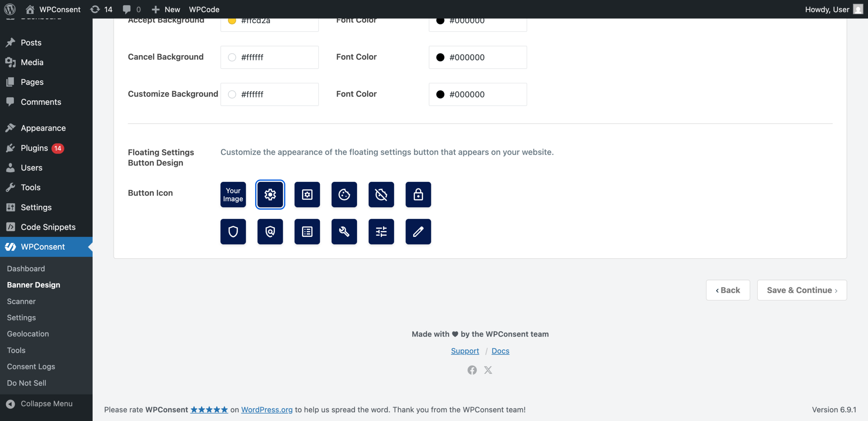Select the gear button icon
This screenshot has width=868, height=421.
click(270, 194)
